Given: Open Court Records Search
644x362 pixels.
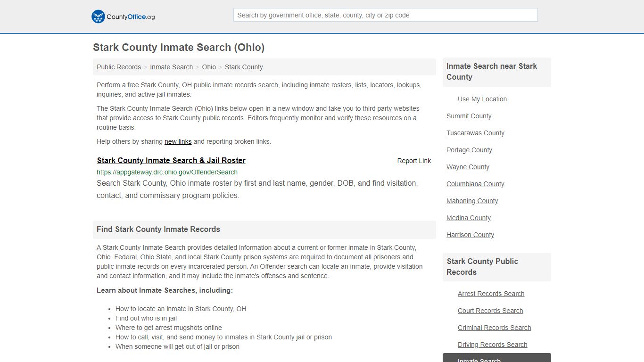Looking at the screenshot, I should pos(490,311).
